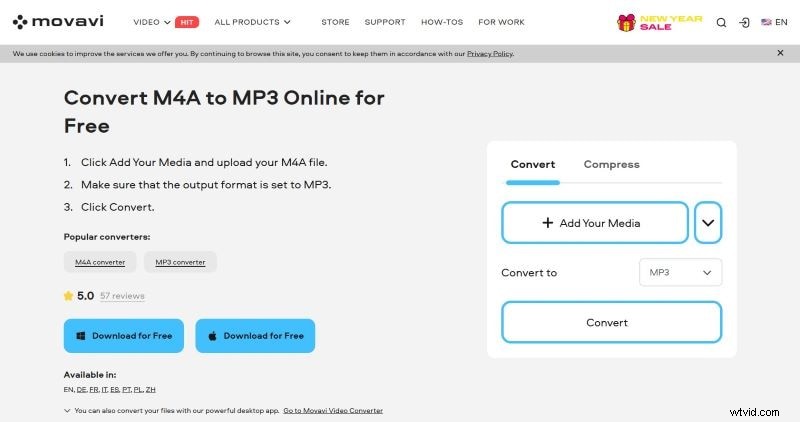Switch to the Compress tab
The height and width of the screenshot is (422, 800).
(x=611, y=164)
